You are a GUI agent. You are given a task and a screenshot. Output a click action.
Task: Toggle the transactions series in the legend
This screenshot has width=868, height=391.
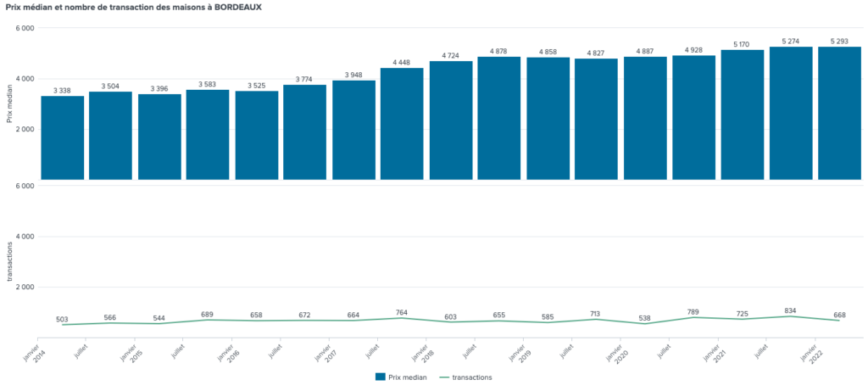click(x=465, y=377)
